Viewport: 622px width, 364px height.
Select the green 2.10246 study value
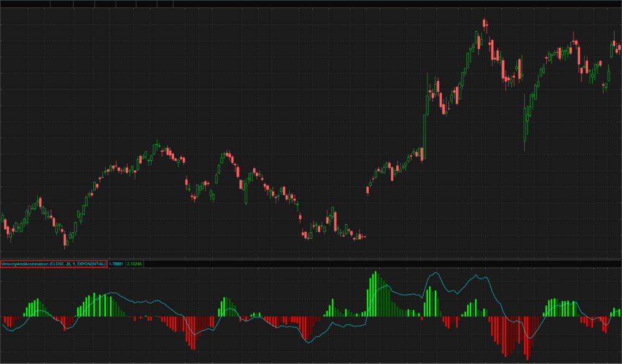(x=134, y=264)
